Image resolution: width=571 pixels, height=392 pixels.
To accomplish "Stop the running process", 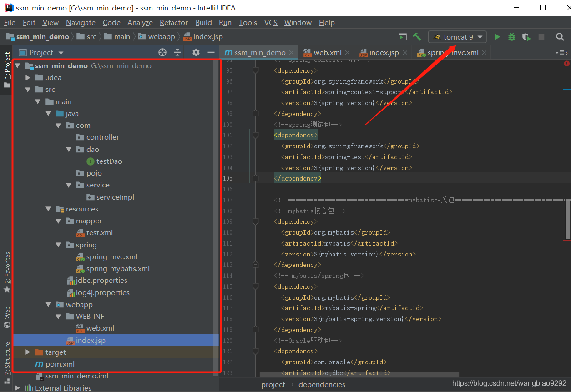I will pos(541,37).
